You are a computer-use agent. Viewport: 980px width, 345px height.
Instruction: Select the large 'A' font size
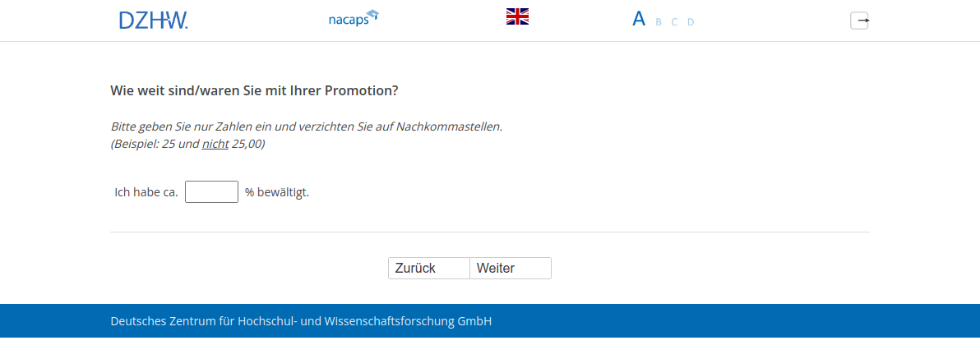(639, 19)
